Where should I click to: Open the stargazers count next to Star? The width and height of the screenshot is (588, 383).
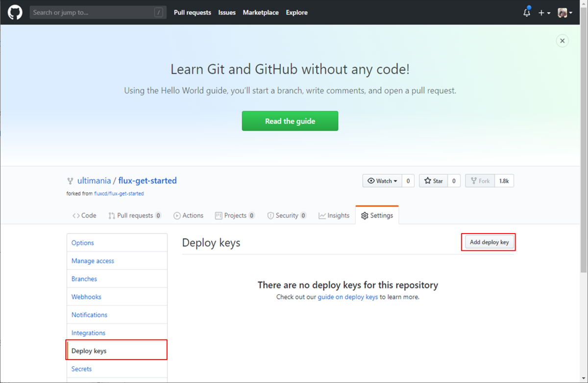(454, 181)
